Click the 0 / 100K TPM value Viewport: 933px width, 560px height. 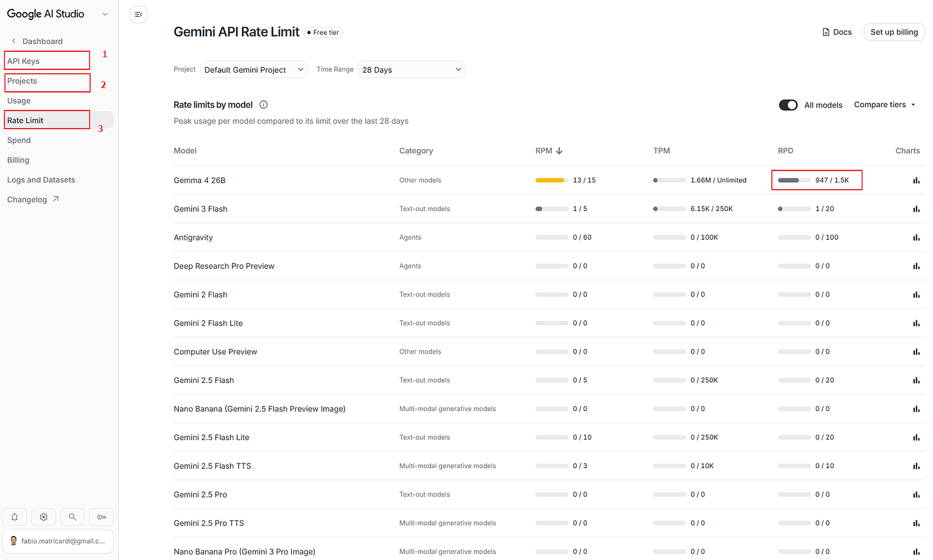(704, 238)
